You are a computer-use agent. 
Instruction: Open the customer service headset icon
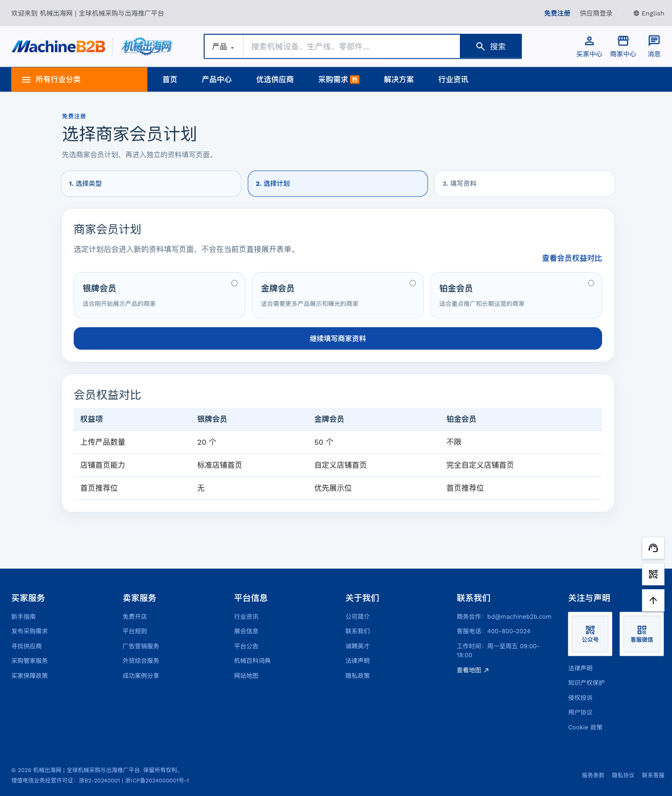pos(653,548)
